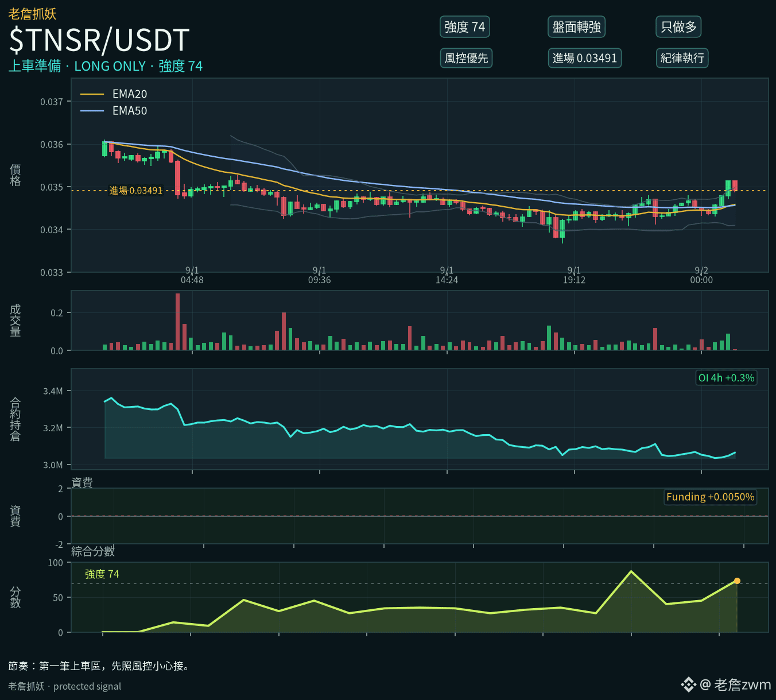Click the 9/2 00:00 time axis label
The height and width of the screenshot is (700, 776).
(701, 275)
